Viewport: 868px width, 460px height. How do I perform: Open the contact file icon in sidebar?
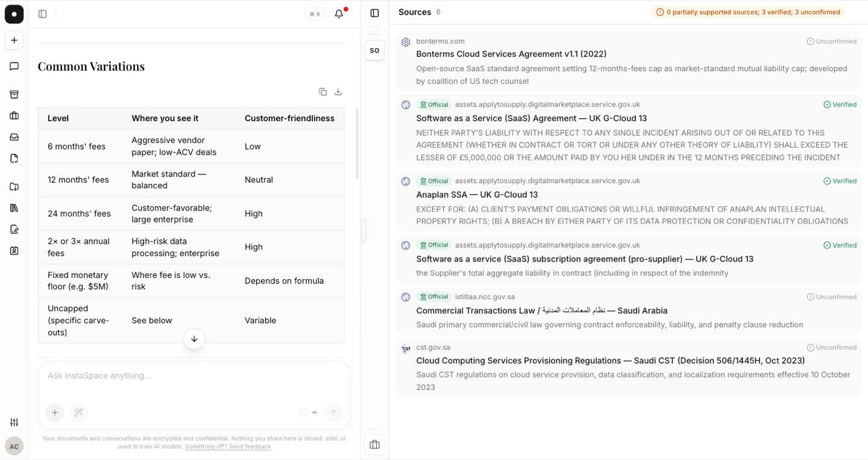coord(14,250)
